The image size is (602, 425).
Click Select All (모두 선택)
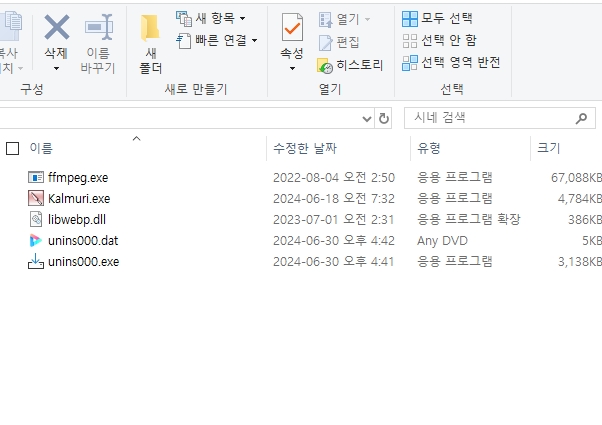pyautogui.click(x=437, y=18)
